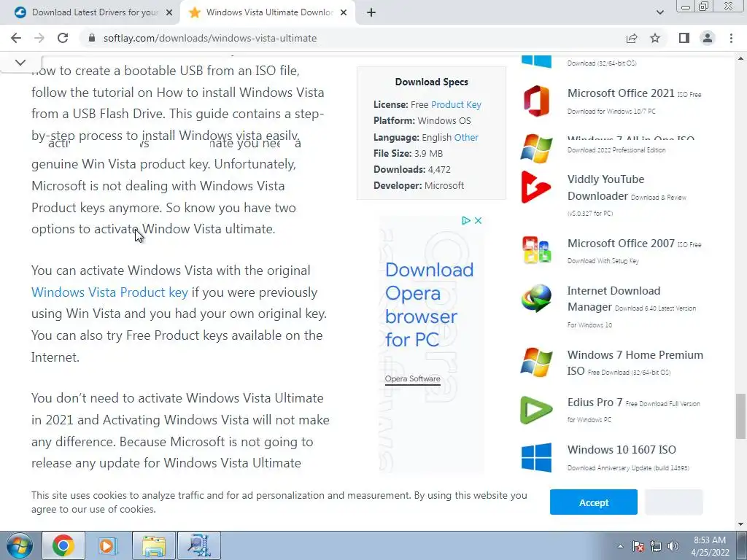Close the Opera ad with X icon
Viewport: 747px width, 560px height.
click(x=478, y=220)
